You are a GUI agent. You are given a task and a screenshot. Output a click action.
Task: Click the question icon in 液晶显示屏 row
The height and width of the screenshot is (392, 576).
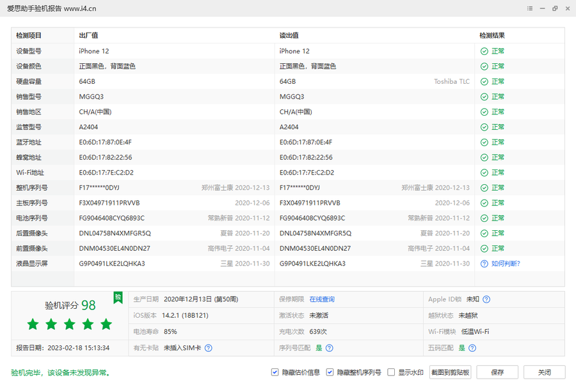[484, 263]
